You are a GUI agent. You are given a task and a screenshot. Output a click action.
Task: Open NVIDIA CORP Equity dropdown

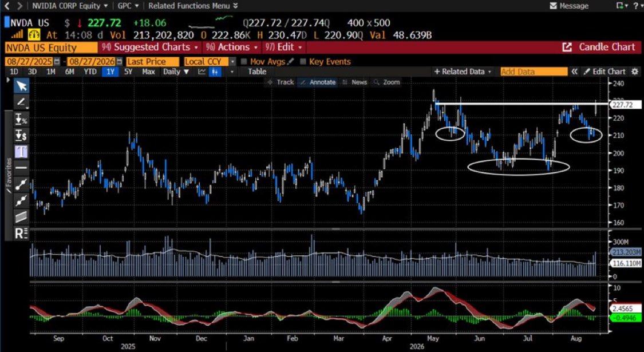(x=70, y=6)
